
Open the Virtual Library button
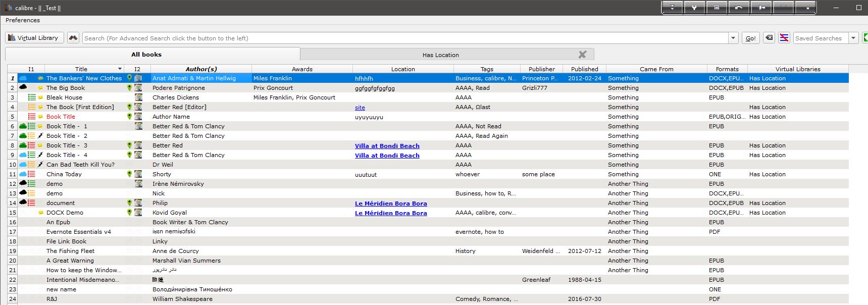(35, 38)
